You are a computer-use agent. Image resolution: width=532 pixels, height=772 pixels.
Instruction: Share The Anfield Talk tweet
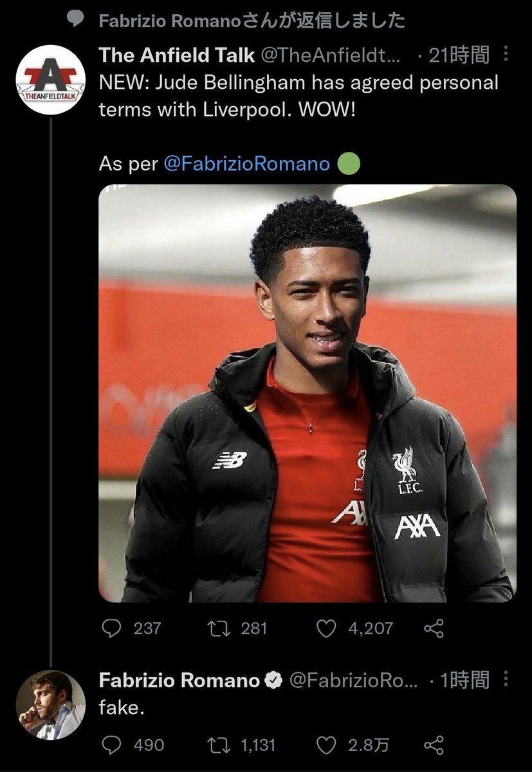coord(436,629)
